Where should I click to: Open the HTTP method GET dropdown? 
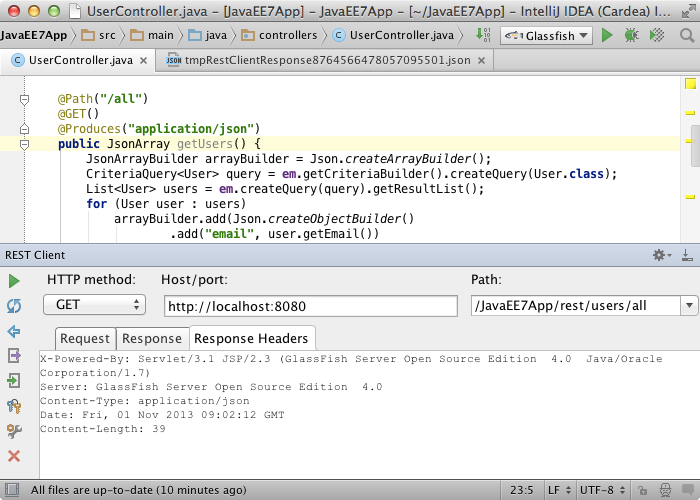click(x=94, y=305)
